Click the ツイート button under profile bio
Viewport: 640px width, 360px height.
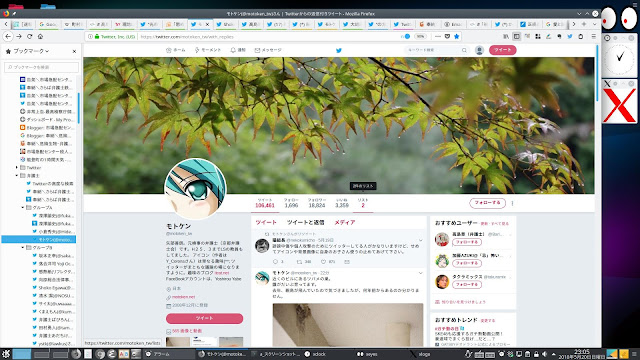[204, 318]
